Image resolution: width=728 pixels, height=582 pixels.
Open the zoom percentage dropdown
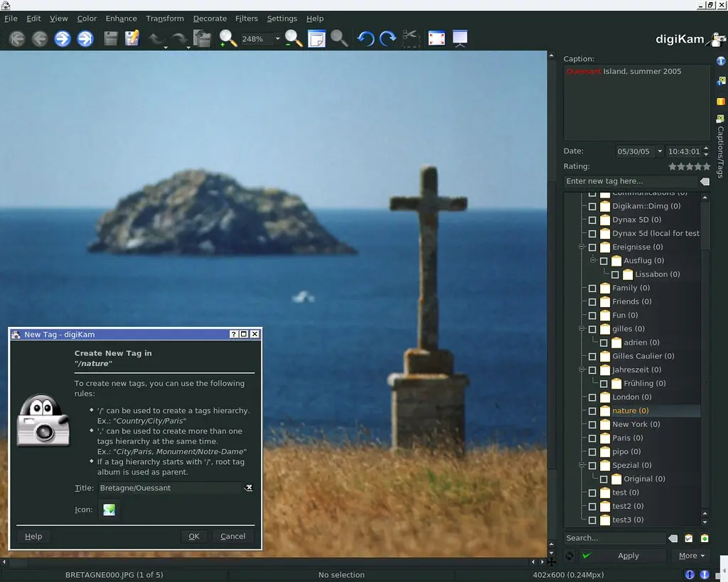(277, 38)
